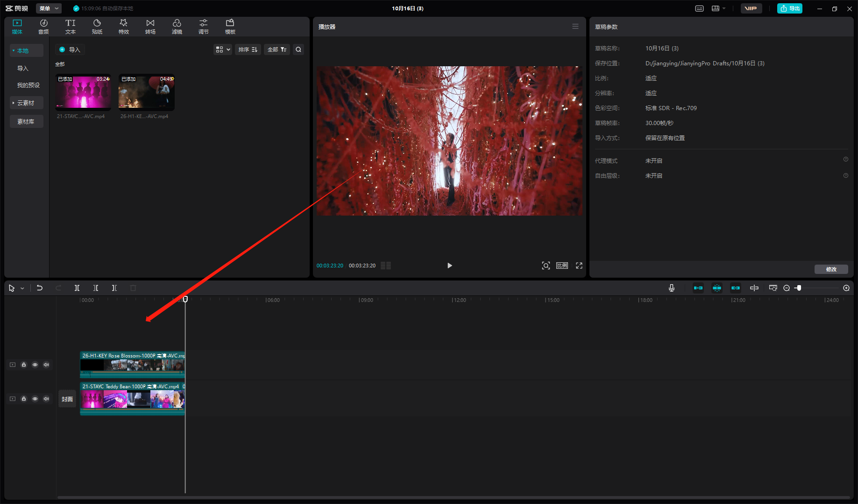The image size is (858, 504).
Task: Hide the 26-H1-KEY track with eye icon
Action: click(x=35, y=364)
